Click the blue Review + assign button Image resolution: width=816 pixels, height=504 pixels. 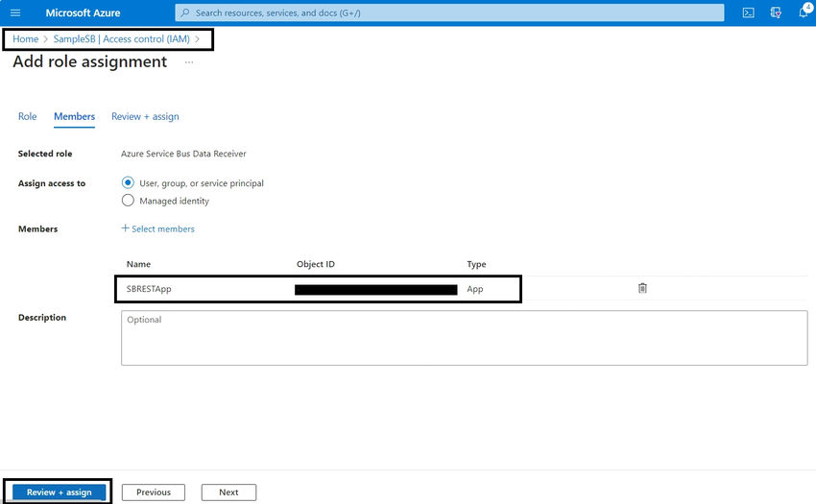pyautogui.click(x=59, y=492)
